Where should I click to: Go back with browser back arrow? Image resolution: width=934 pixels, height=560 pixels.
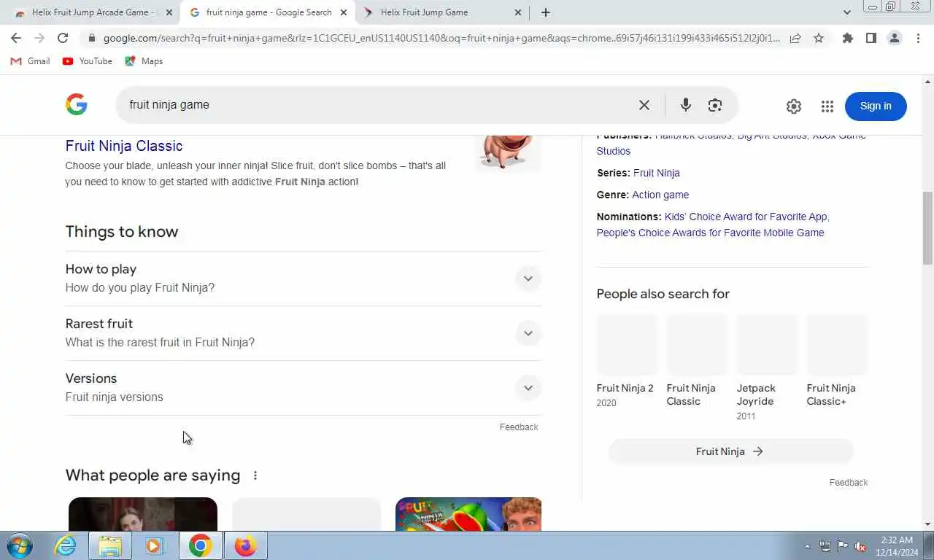pos(16,38)
